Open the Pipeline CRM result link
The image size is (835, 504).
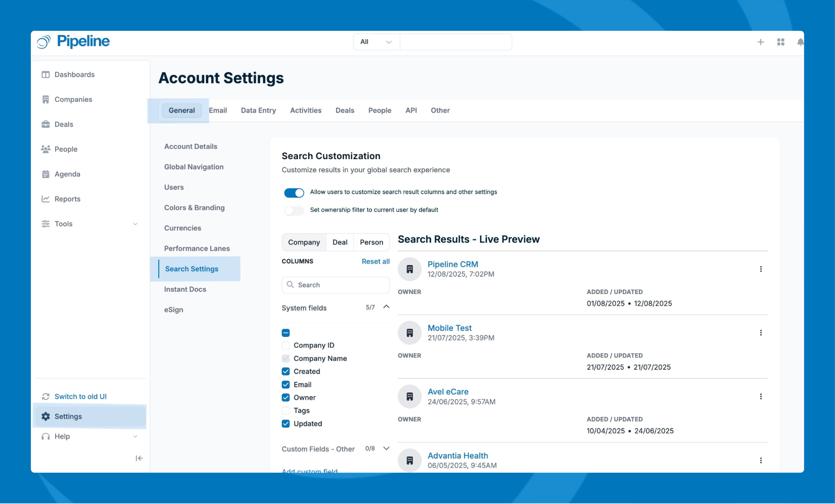pyautogui.click(x=453, y=264)
